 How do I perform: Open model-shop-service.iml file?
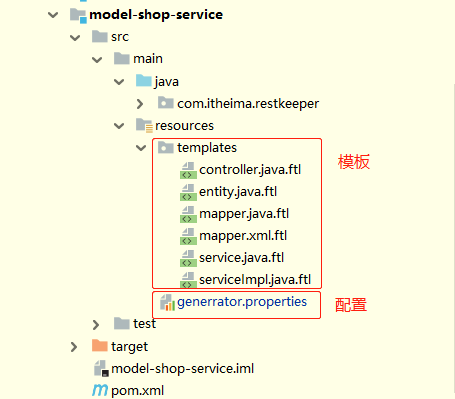pos(183,369)
